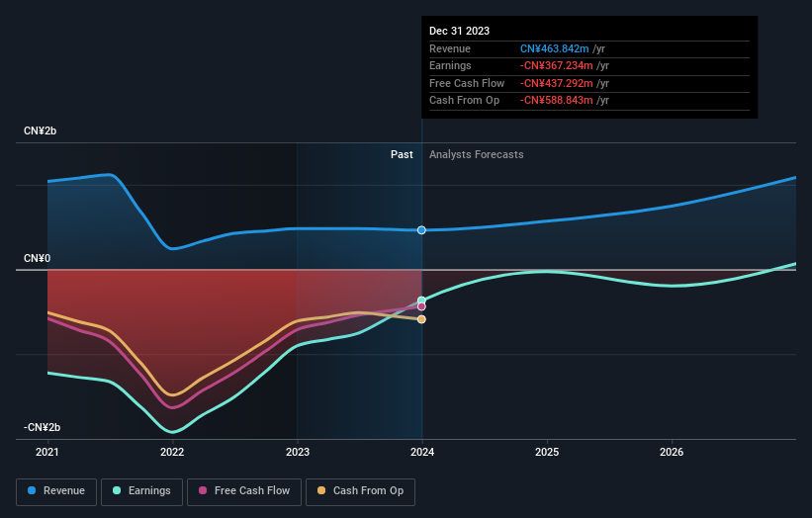Click the Past label

[x=402, y=154]
